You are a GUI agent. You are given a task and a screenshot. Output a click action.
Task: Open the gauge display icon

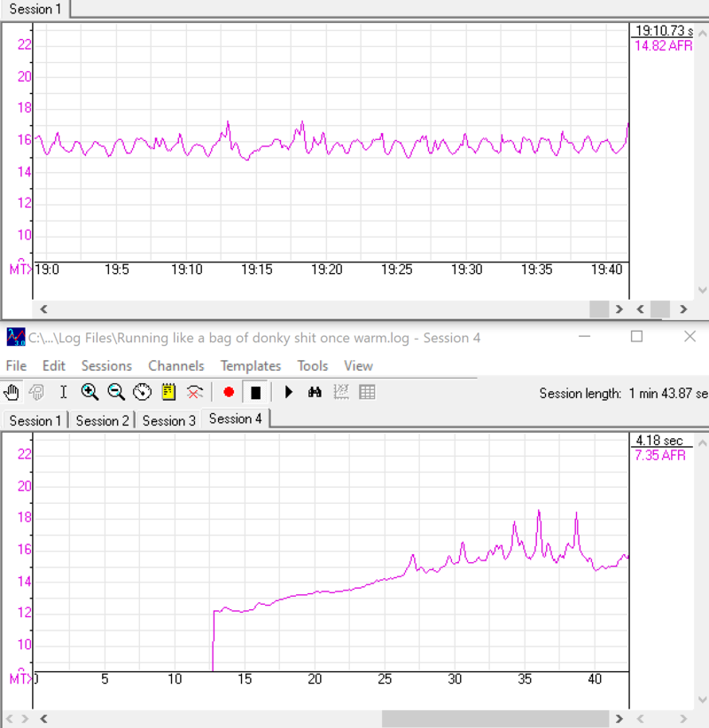point(143,392)
